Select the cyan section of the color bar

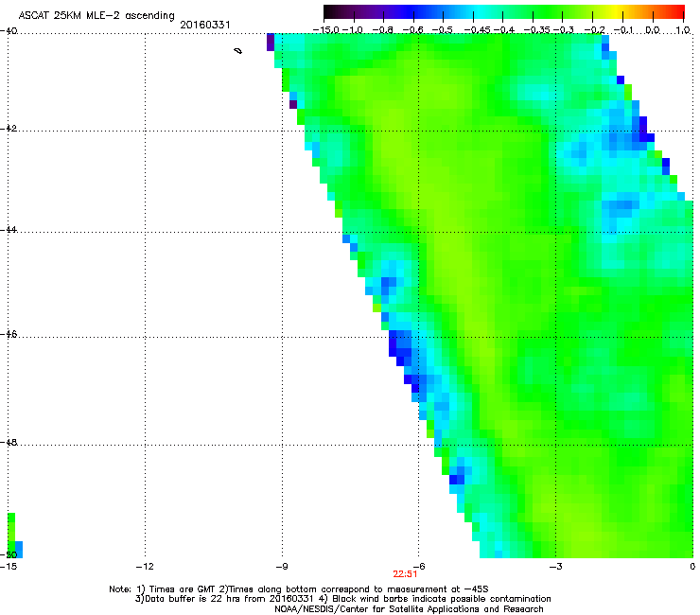pos(478,12)
